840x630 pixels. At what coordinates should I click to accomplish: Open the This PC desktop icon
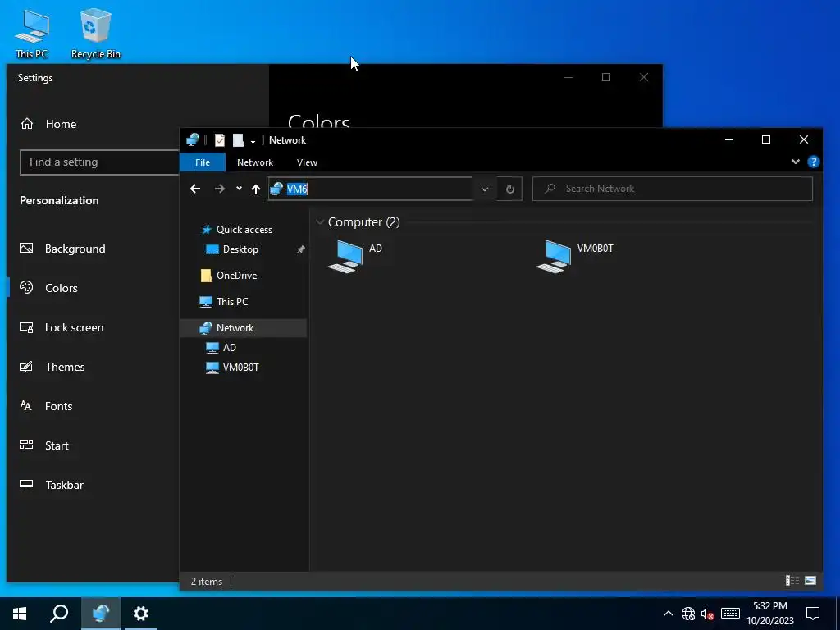[x=32, y=34]
